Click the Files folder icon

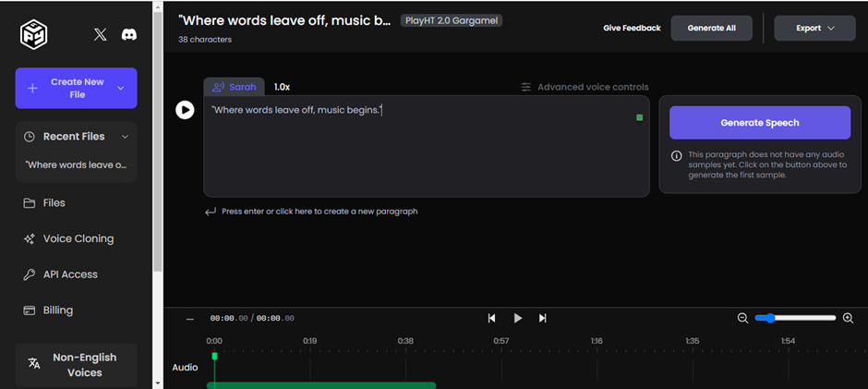point(30,202)
